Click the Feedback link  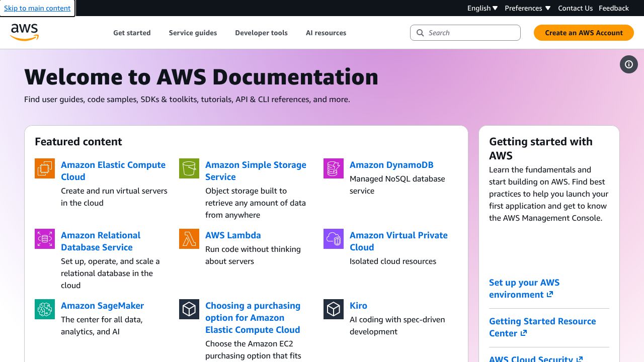(x=614, y=8)
